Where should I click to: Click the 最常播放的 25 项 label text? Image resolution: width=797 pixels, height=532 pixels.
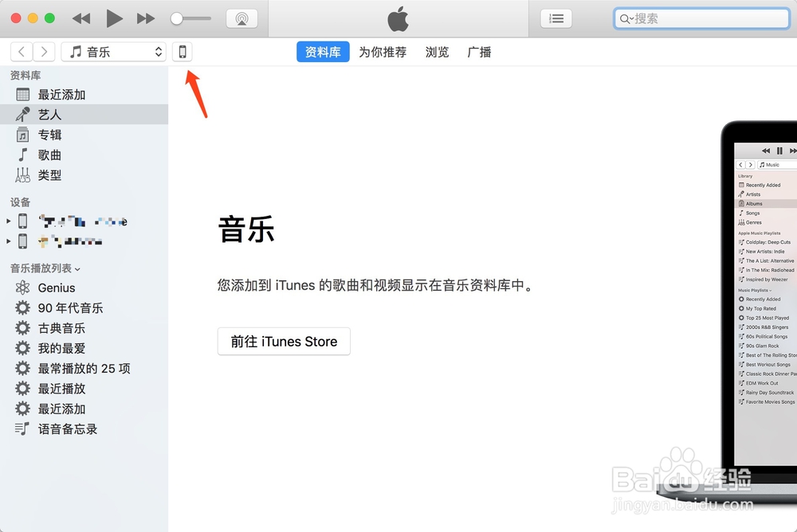pyautogui.click(x=84, y=369)
